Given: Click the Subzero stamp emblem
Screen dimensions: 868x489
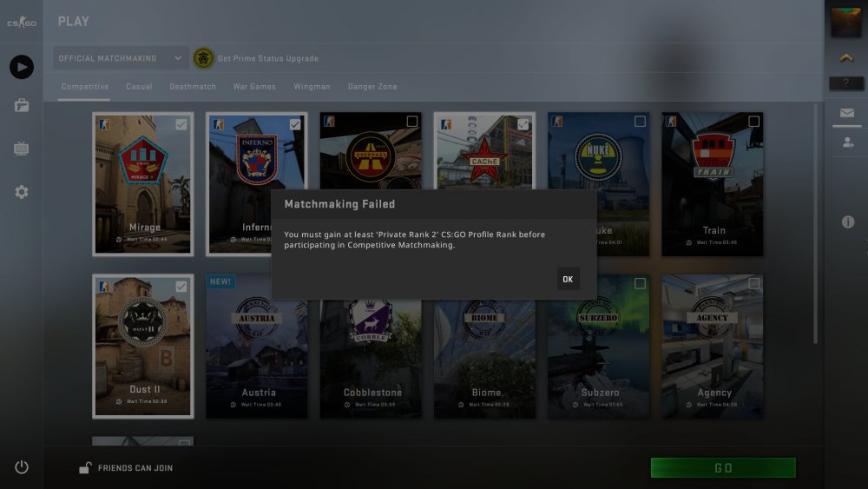Looking at the screenshot, I should (x=598, y=317).
